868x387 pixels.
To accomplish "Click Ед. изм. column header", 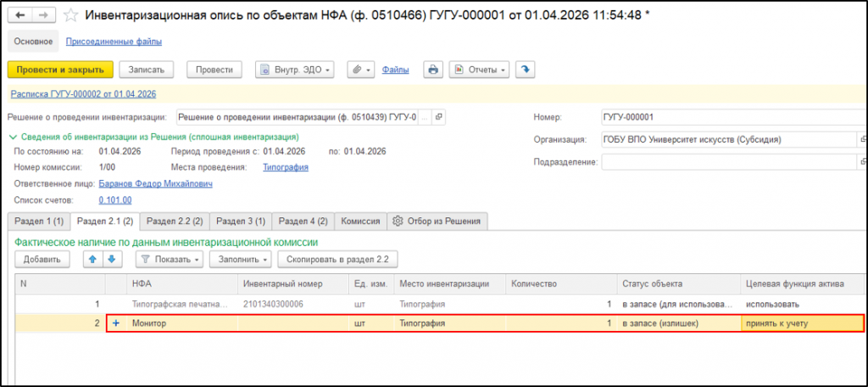I will coord(372,283).
